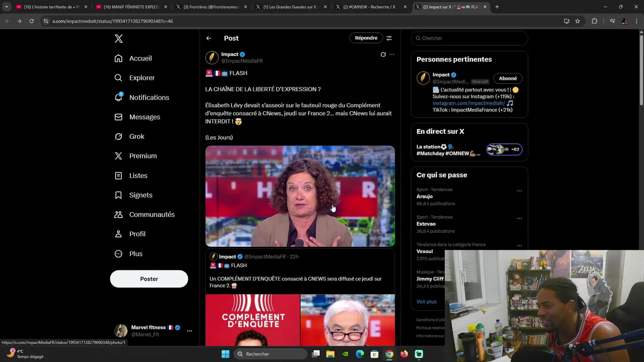
Task: Open the Chrome profile avatar in toolbar
Action: pyautogui.click(x=624, y=21)
